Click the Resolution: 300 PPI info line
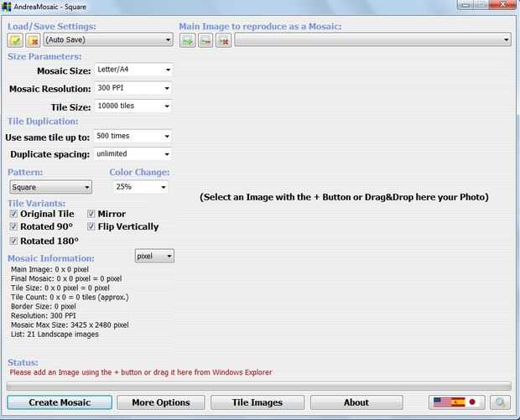 click(43, 315)
